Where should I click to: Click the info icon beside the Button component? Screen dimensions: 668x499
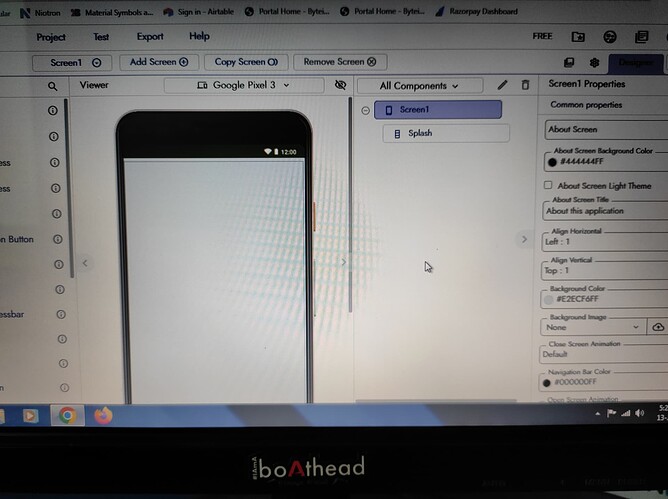click(58, 239)
